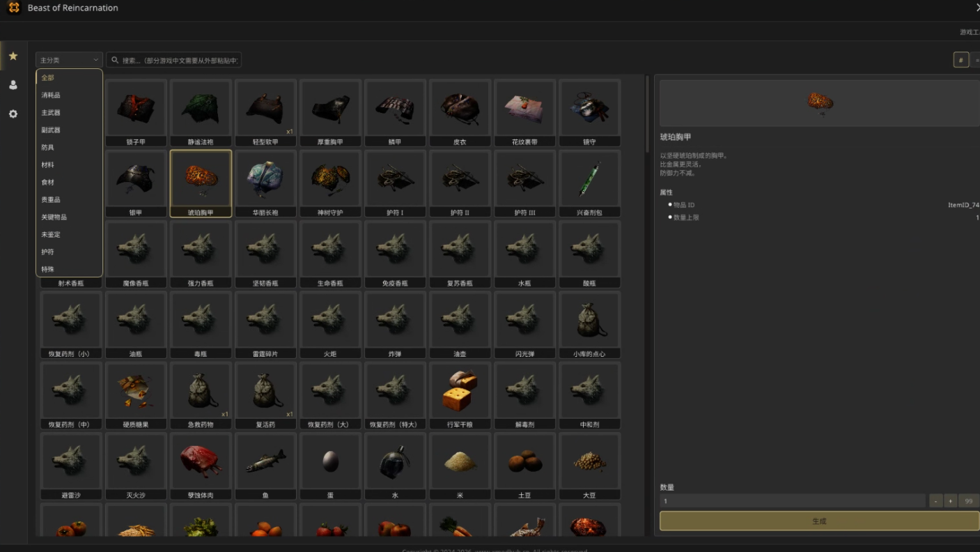Click the magnifier search icon

coord(115,61)
